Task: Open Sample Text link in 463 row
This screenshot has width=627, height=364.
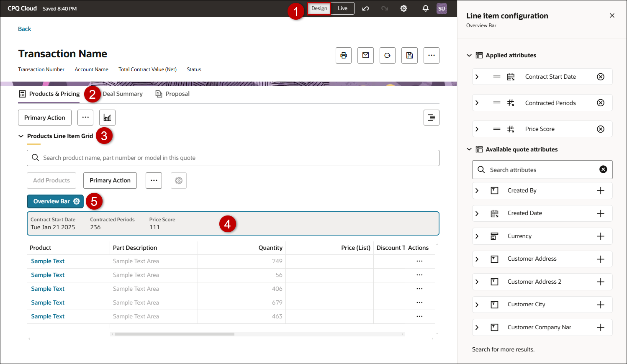Action: point(48,316)
